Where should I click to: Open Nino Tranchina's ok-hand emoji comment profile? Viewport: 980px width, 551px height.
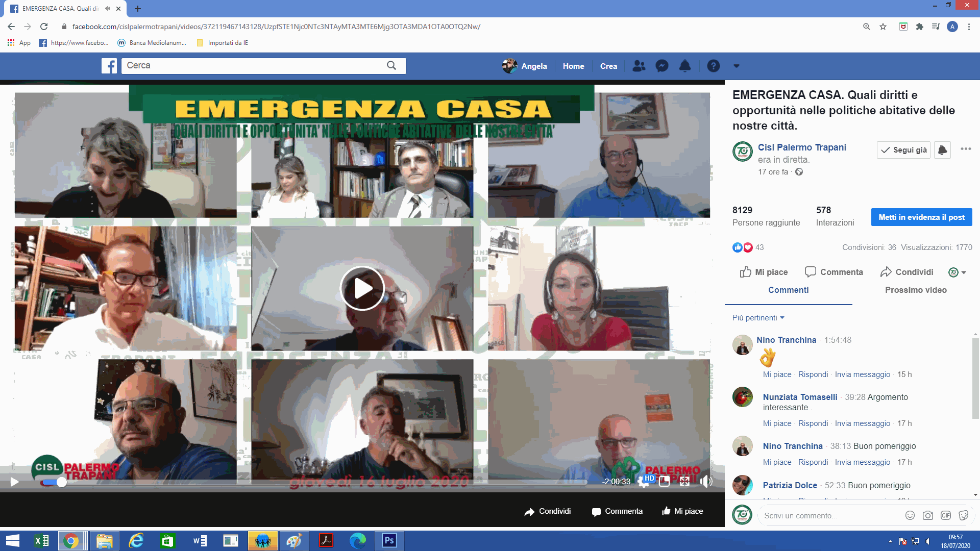point(786,340)
